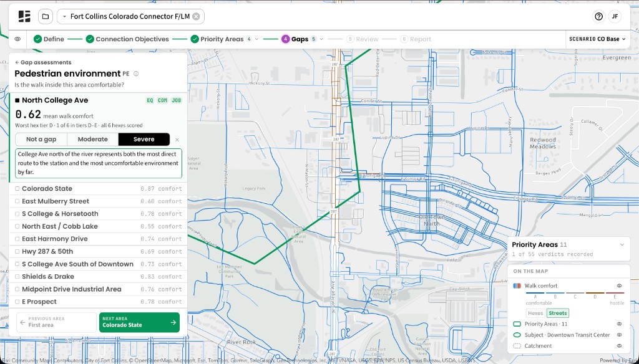The height and width of the screenshot is (364, 639).
Task: Select the Severe verdict
Action: click(x=144, y=139)
